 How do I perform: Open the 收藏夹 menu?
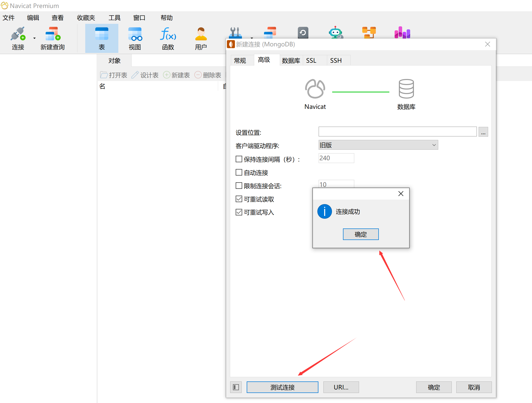point(86,18)
